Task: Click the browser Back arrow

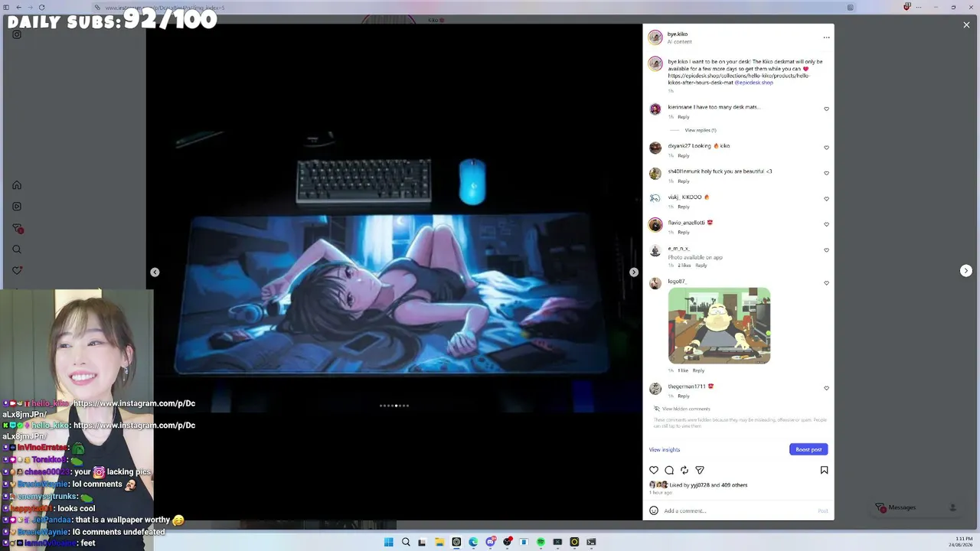Action: pos(19,8)
